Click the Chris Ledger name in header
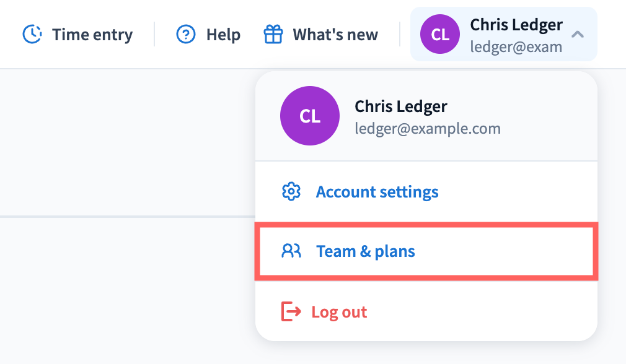This screenshot has width=626, height=364. tap(516, 25)
